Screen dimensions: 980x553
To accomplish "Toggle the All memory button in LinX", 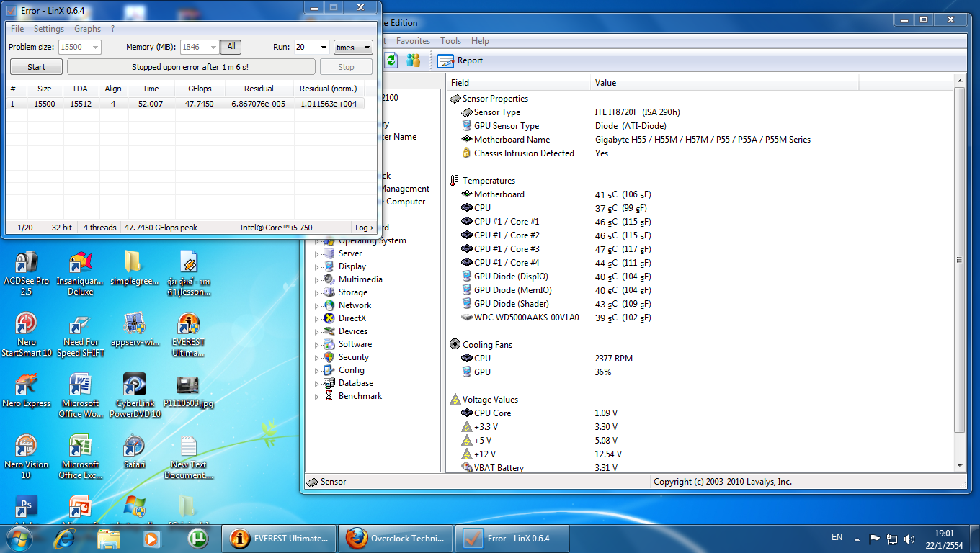I will (231, 47).
